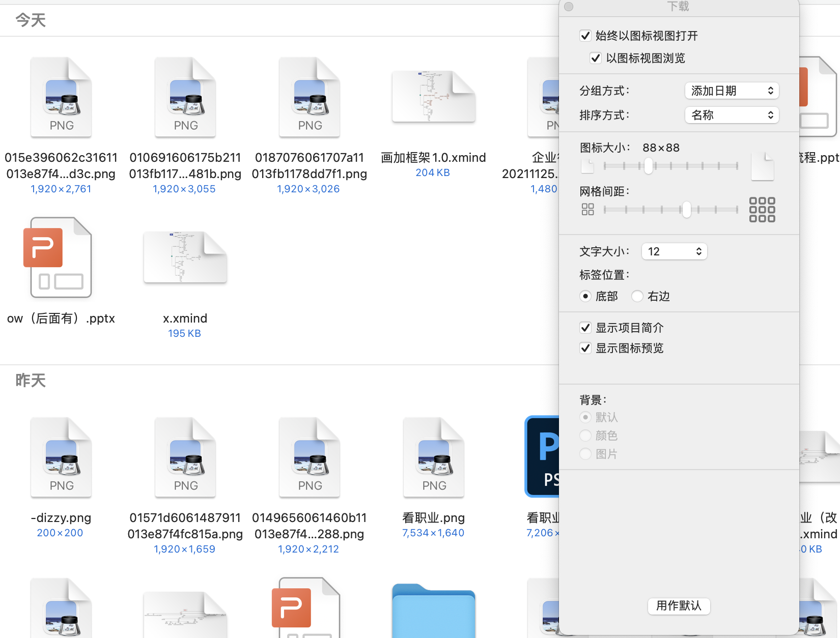Screen dimensions: 840x638
Task: Open the 分组方式 dropdown showing 添加日期
Action: tap(732, 91)
